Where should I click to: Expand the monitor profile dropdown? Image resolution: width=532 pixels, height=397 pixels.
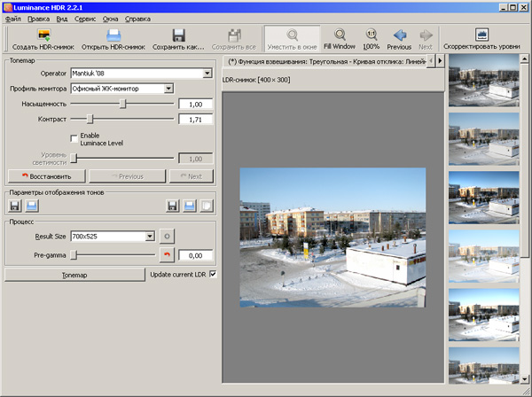[122, 88]
